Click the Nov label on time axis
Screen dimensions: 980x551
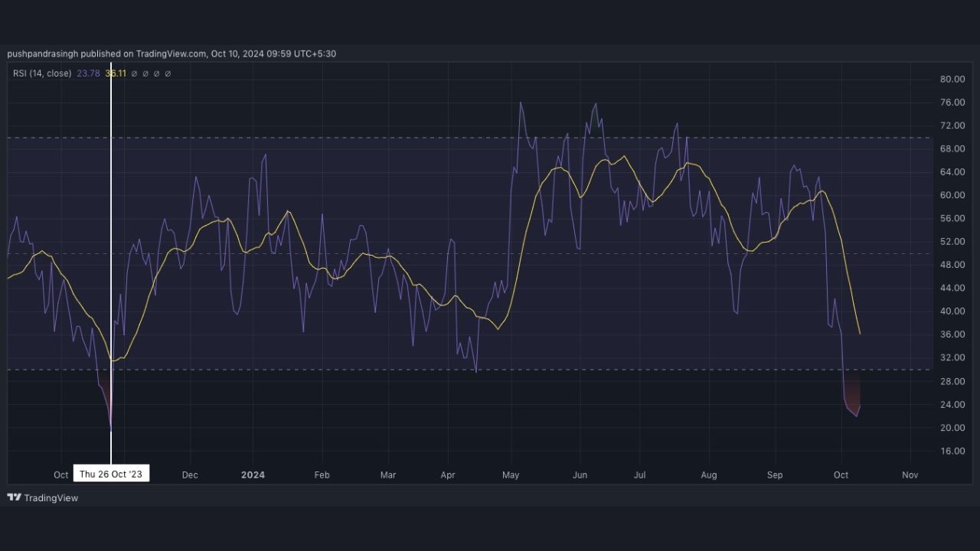910,475
